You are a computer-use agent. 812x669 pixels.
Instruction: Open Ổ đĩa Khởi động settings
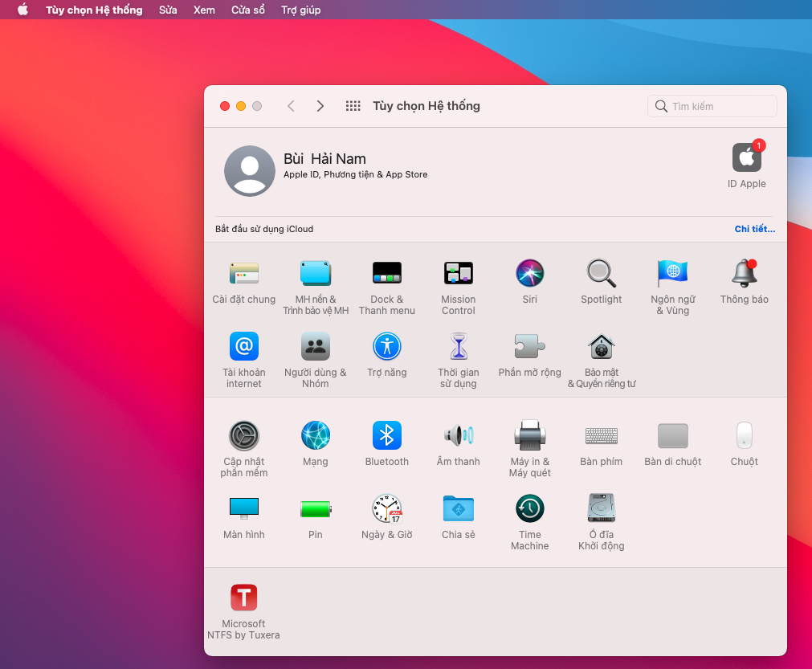click(x=602, y=508)
